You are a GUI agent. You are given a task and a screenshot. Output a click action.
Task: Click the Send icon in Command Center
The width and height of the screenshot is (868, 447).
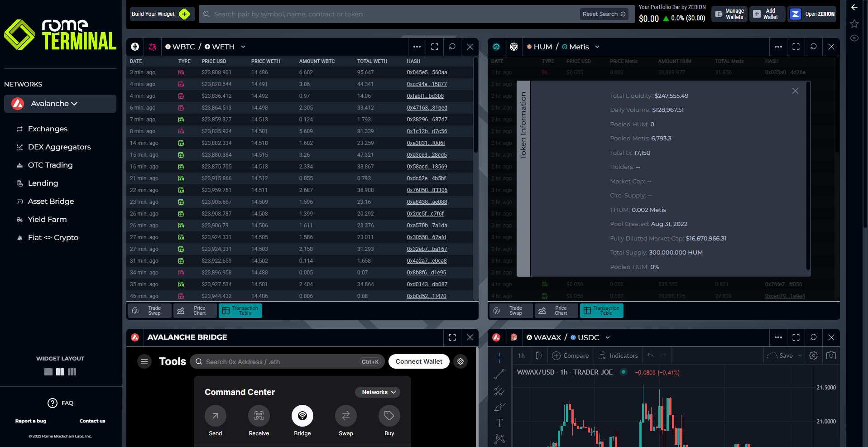[216, 416]
